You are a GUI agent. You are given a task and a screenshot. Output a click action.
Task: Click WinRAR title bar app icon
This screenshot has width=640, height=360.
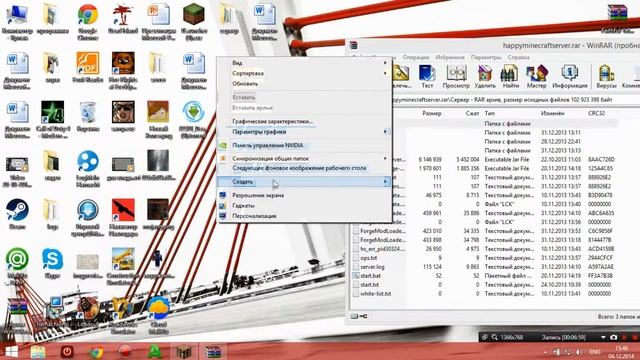point(353,45)
